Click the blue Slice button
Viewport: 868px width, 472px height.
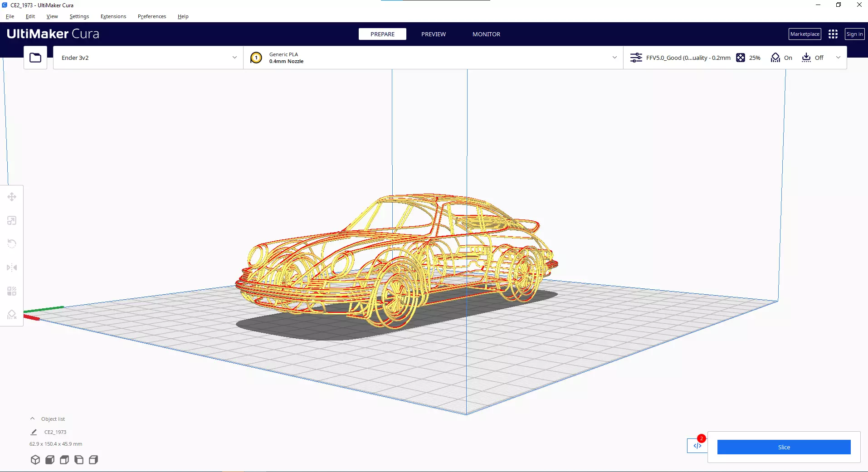(x=784, y=447)
